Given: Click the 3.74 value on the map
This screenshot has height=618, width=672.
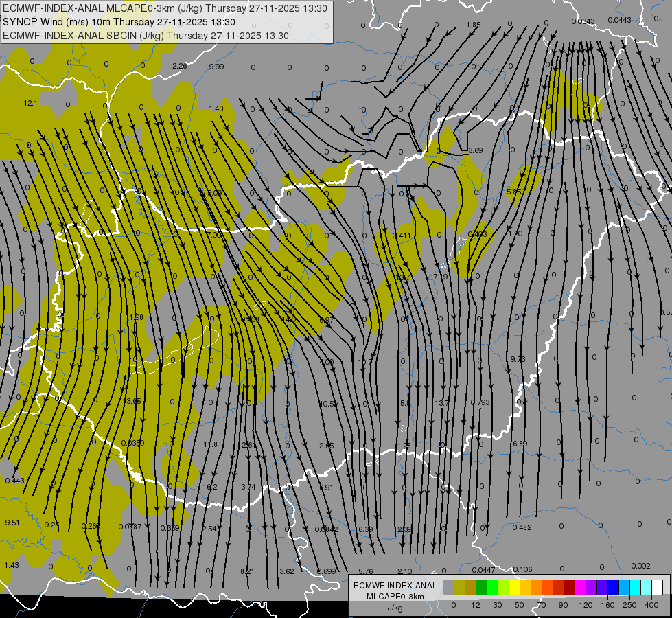Looking at the screenshot, I should point(248,487).
